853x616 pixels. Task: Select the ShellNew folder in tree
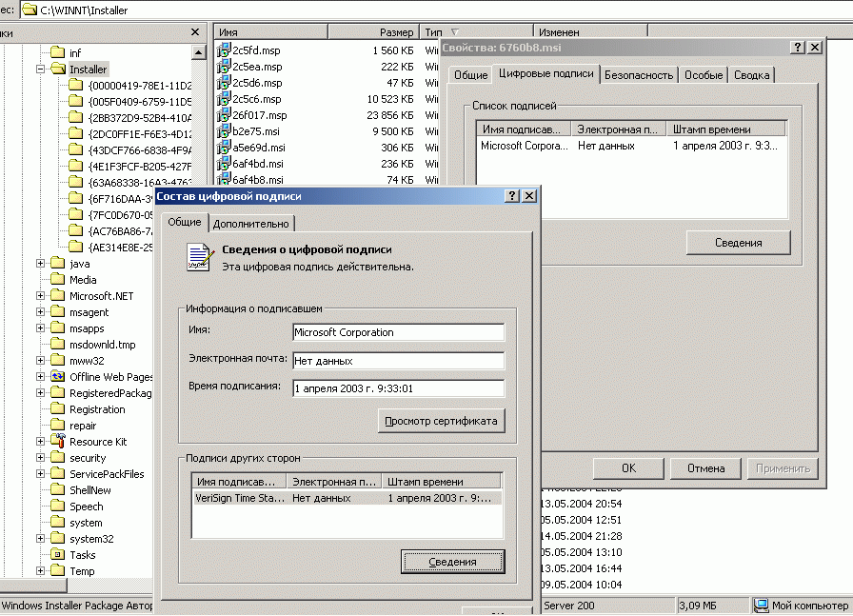[90, 489]
